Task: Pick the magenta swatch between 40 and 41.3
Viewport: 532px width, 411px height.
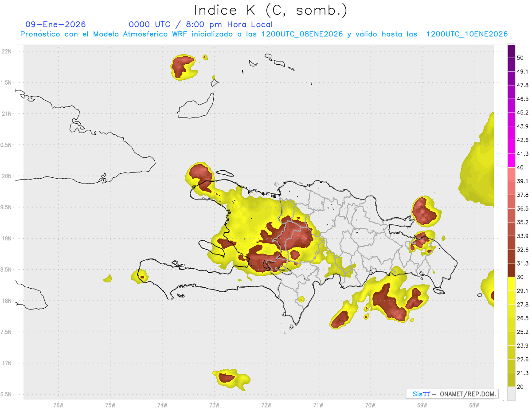Action: click(x=511, y=160)
